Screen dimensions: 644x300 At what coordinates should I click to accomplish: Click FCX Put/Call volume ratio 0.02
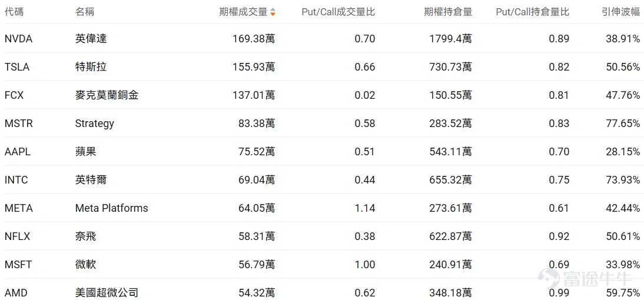pos(365,96)
